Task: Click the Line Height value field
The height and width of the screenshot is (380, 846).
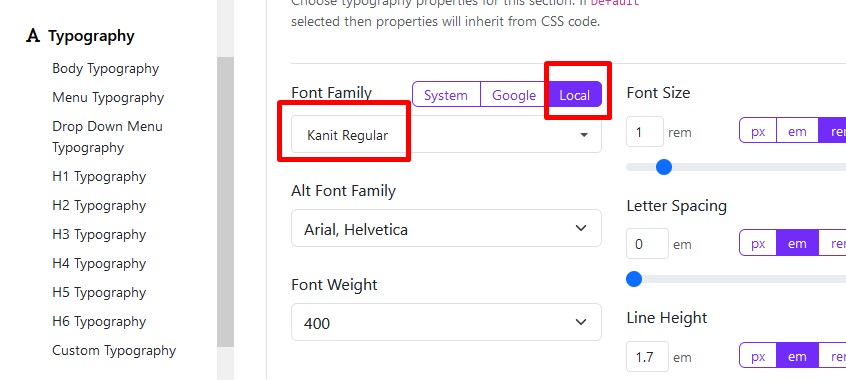Action: (x=647, y=357)
